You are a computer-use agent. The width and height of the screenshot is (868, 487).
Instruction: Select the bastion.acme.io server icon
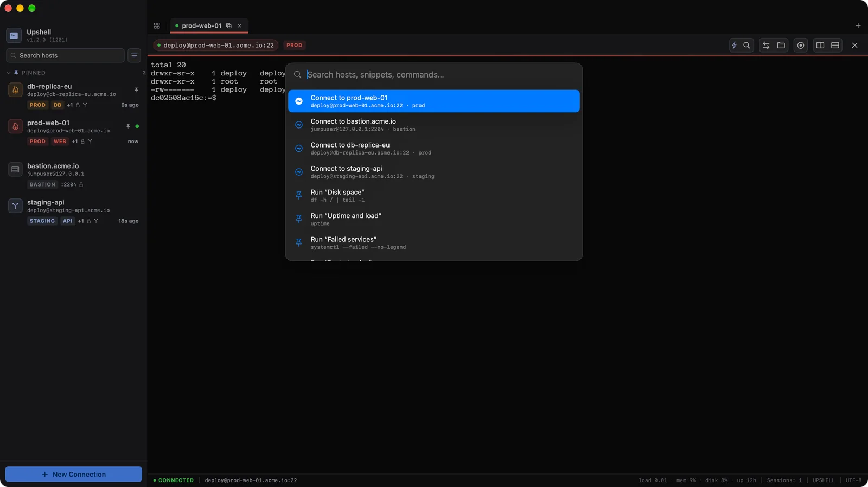click(15, 170)
